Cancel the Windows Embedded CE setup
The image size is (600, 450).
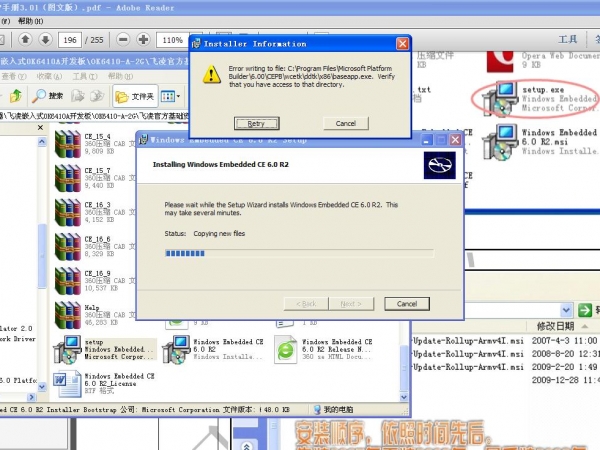(x=406, y=303)
